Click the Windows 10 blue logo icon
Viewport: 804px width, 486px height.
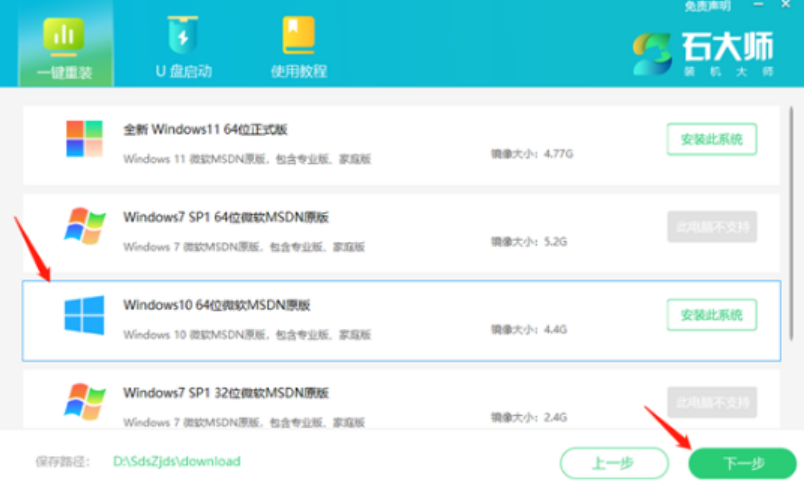coord(84,314)
